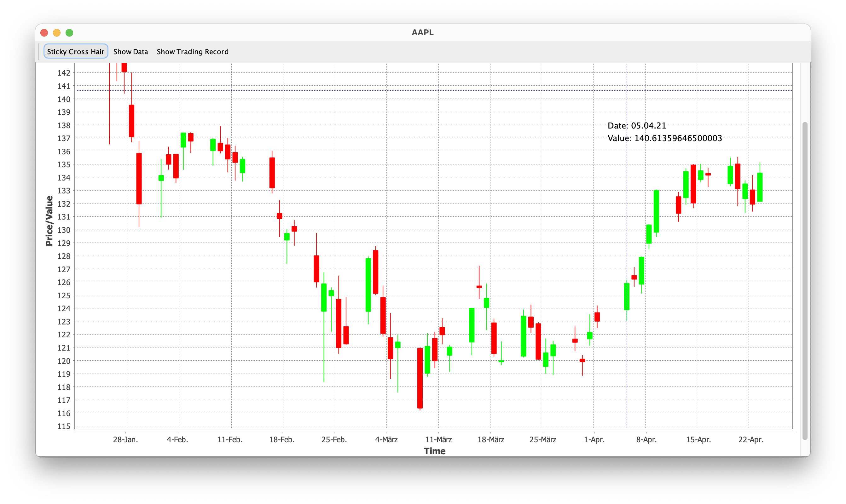Viewport: 846px width, 504px height.
Task: Click the 142 price axis tick label
Action: click(64, 73)
